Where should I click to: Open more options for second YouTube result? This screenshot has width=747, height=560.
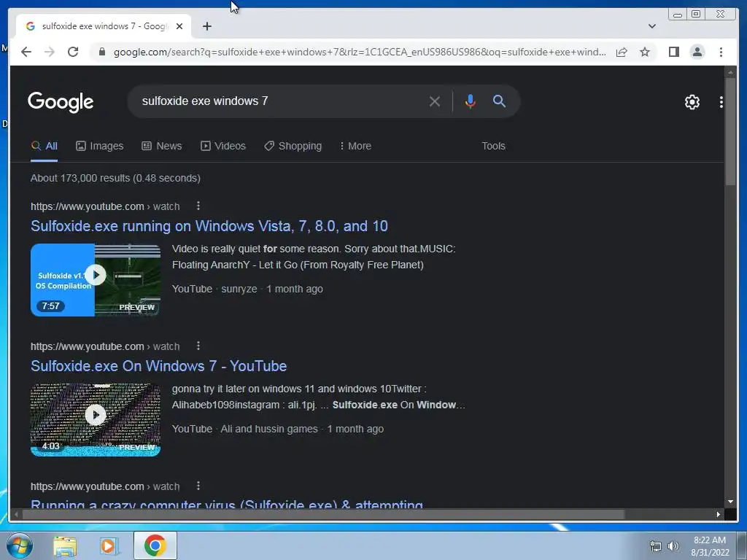[198, 346]
